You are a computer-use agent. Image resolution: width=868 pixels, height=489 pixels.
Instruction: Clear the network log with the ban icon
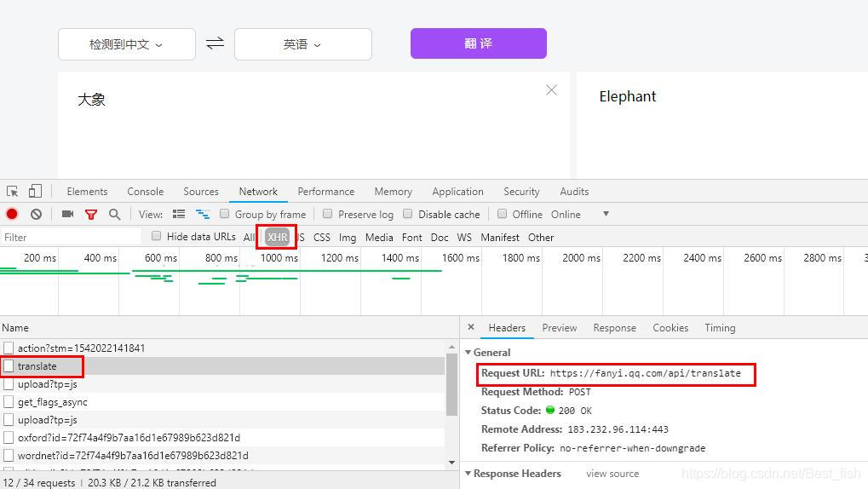coord(36,215)
